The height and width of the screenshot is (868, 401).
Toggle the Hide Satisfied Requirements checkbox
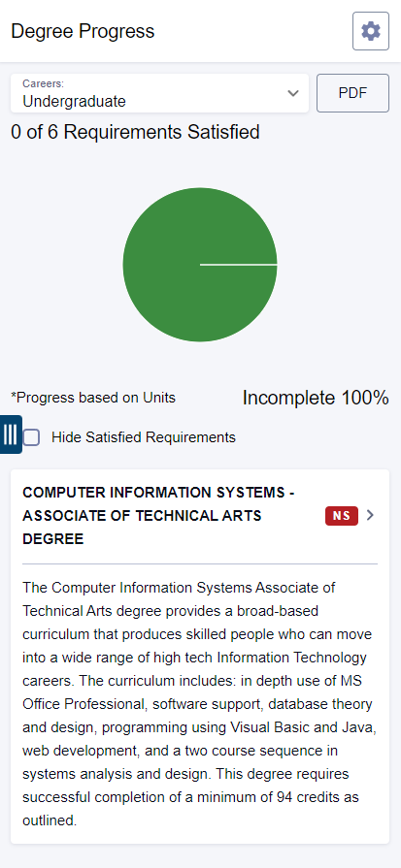click(32, 437)
